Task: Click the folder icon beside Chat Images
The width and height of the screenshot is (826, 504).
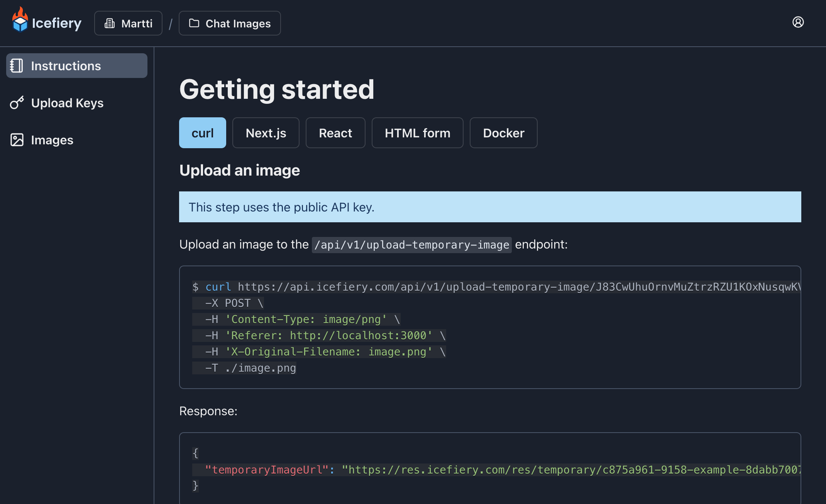Action: (194, 23)
